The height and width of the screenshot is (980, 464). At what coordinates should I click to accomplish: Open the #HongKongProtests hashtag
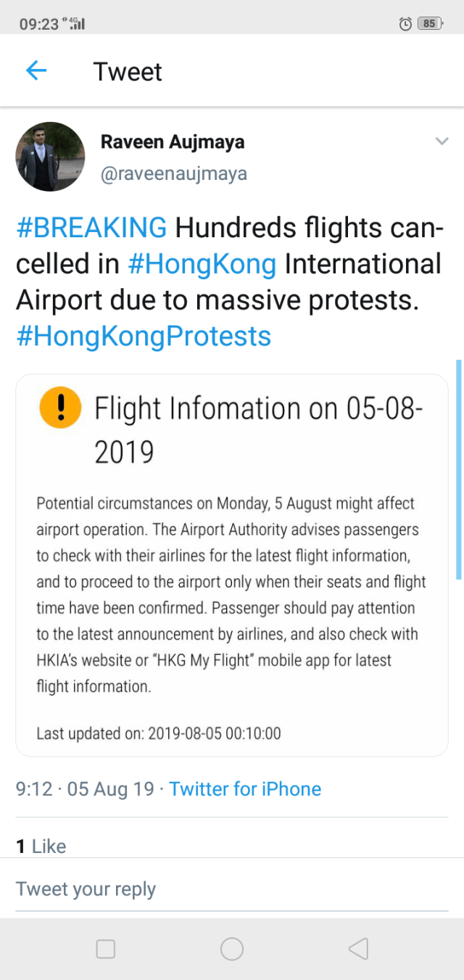pos(144,336)
